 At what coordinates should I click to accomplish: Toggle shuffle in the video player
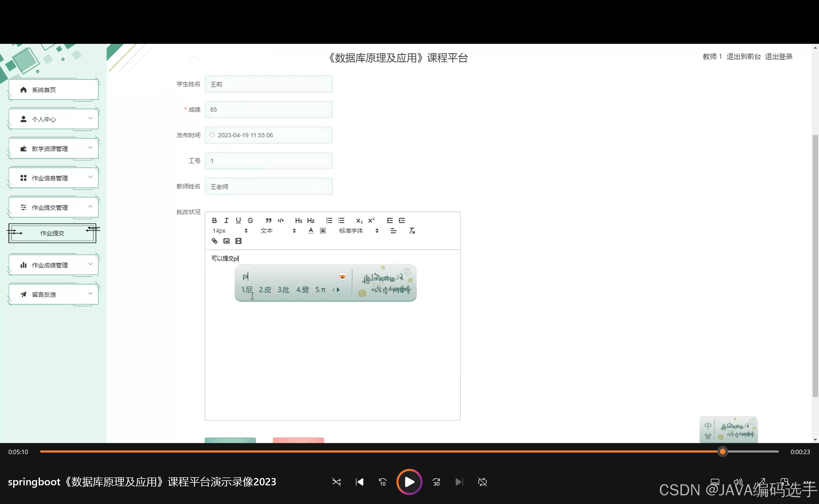click(336, 482)
